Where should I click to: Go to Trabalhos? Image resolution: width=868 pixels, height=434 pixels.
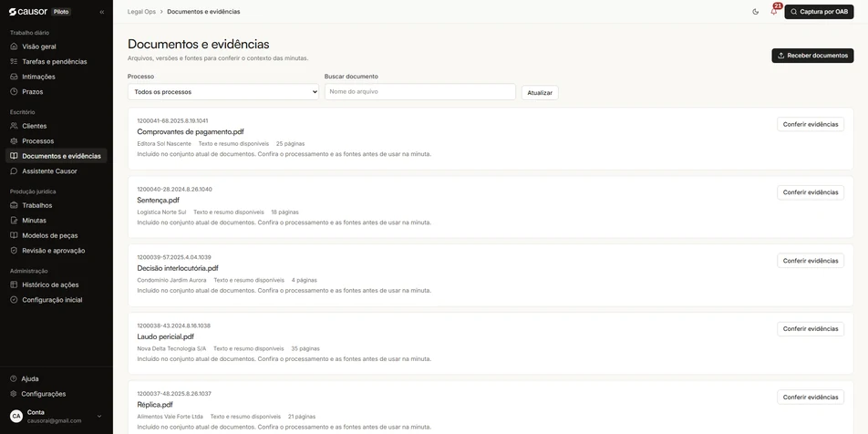click(56, 205)
